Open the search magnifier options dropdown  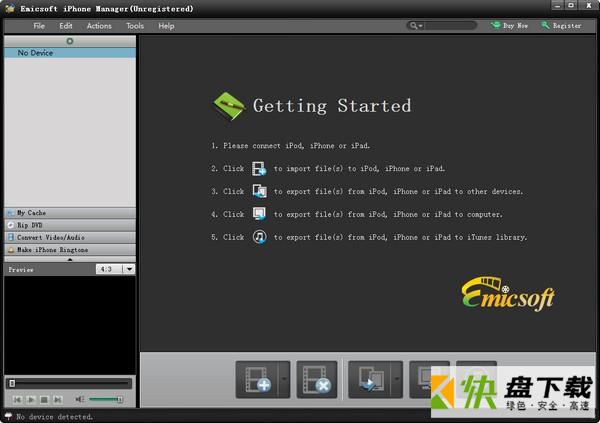click(416, 26)
